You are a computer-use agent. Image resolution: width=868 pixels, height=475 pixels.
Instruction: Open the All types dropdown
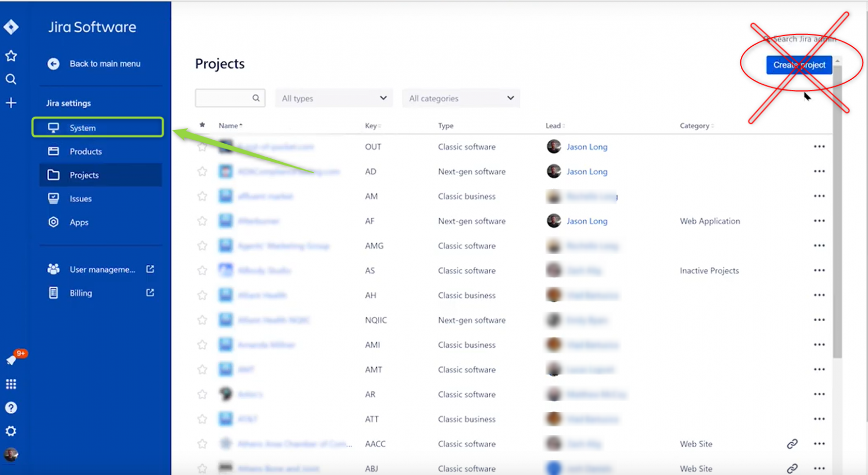333,98
